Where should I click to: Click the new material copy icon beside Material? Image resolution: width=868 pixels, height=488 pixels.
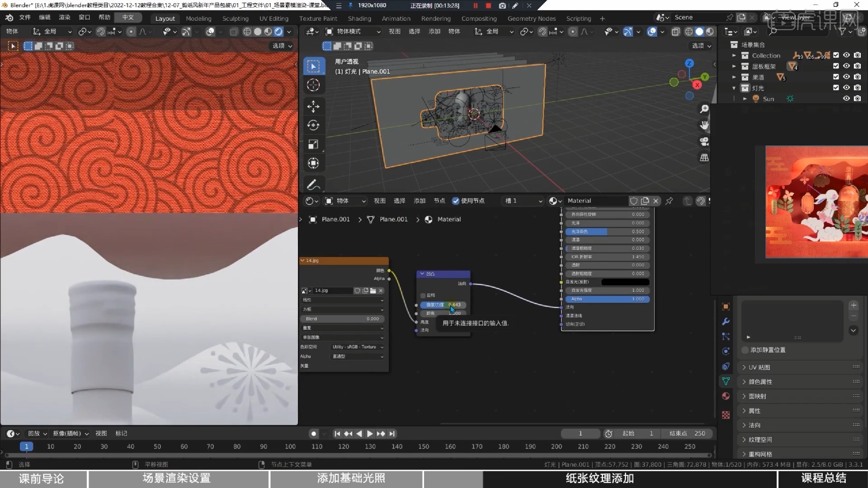pyautogui.click(x=645, y=201)
